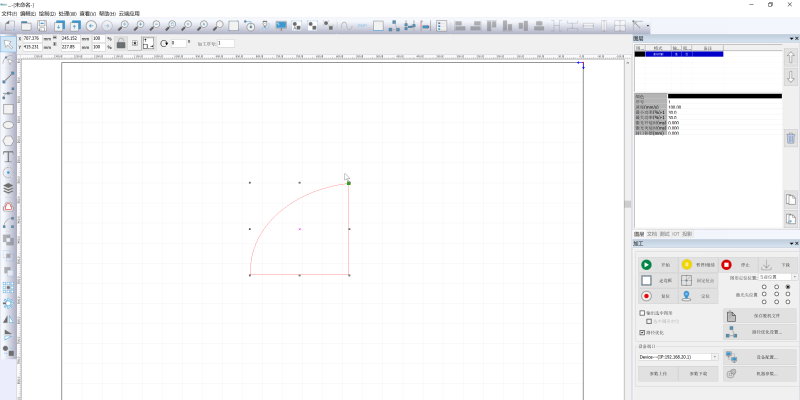Select the top-right laser head position radio

[x=788, y=287]
